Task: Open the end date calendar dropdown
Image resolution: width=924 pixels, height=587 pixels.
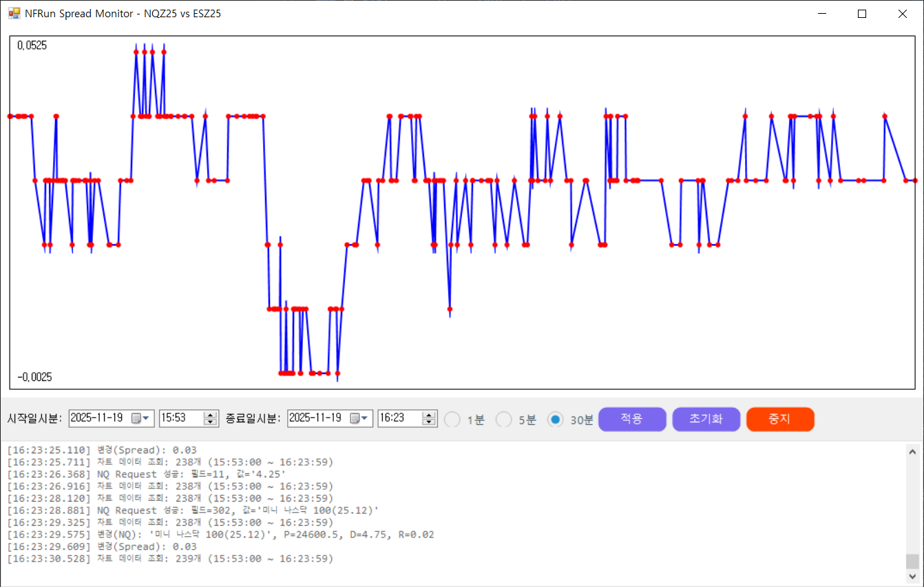Action: coord(361,418)
